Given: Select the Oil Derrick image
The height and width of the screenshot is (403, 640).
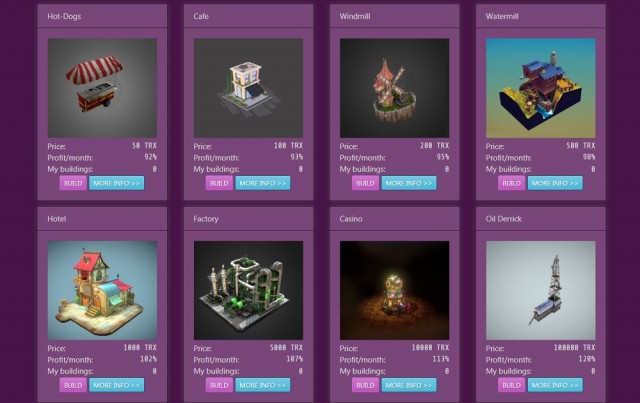Looking at the screenshot, I should click(x=540, y=290).
